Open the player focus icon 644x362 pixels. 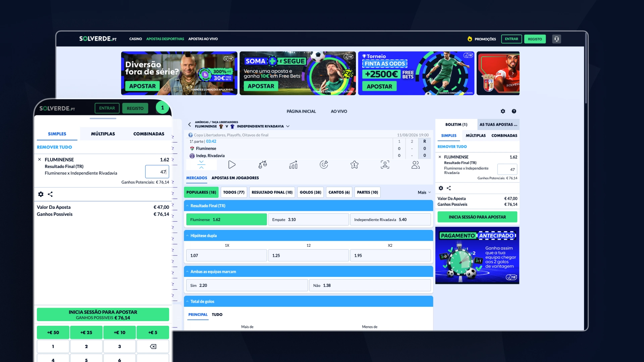click(385, 165)
